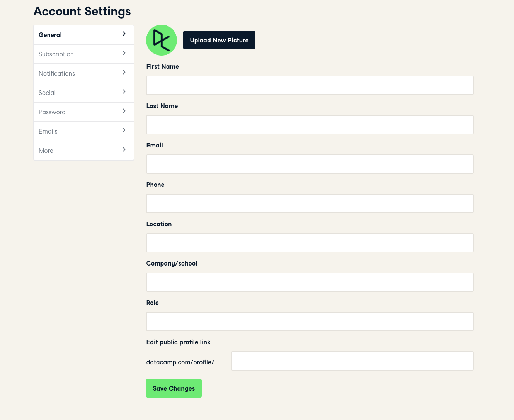
Task: Go to the Notifications settings tab
Action: pyautogui.click(x=57, y=73)
